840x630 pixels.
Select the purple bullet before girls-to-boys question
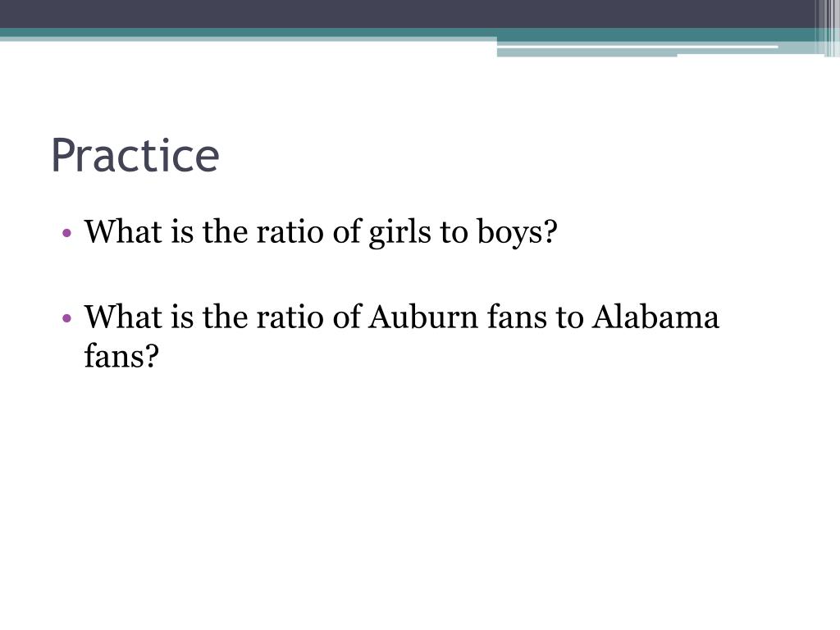click(67, 233)
